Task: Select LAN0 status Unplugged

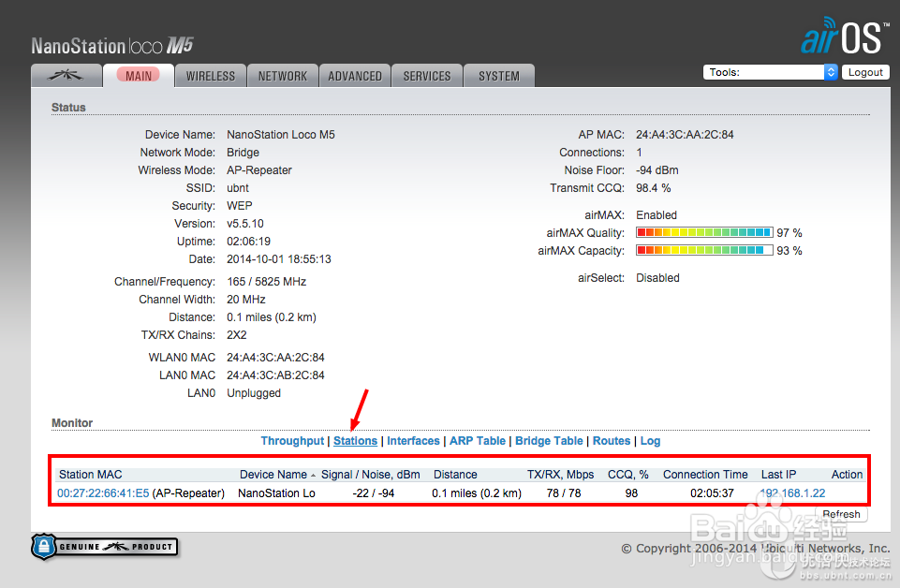Action: (254, 393)
